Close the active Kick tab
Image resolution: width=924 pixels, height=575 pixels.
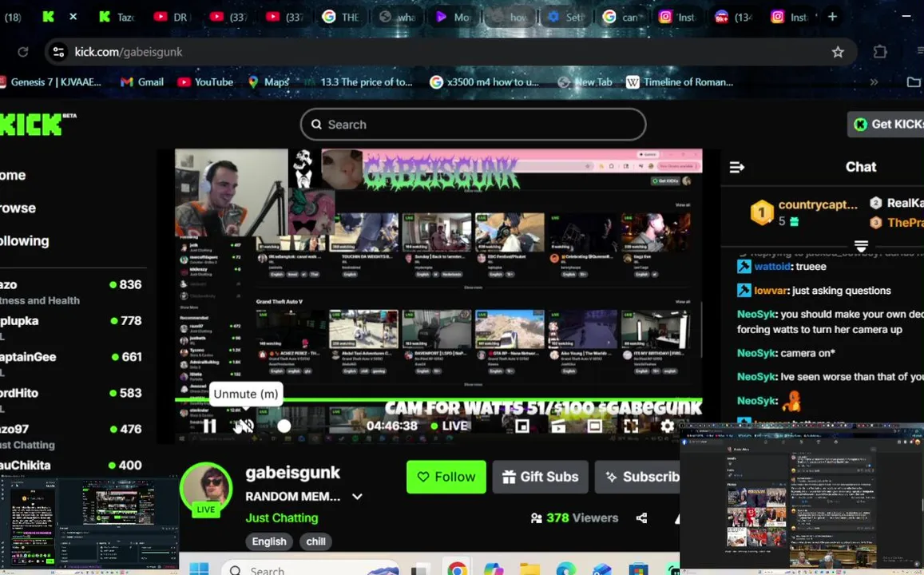click(73, 17)
